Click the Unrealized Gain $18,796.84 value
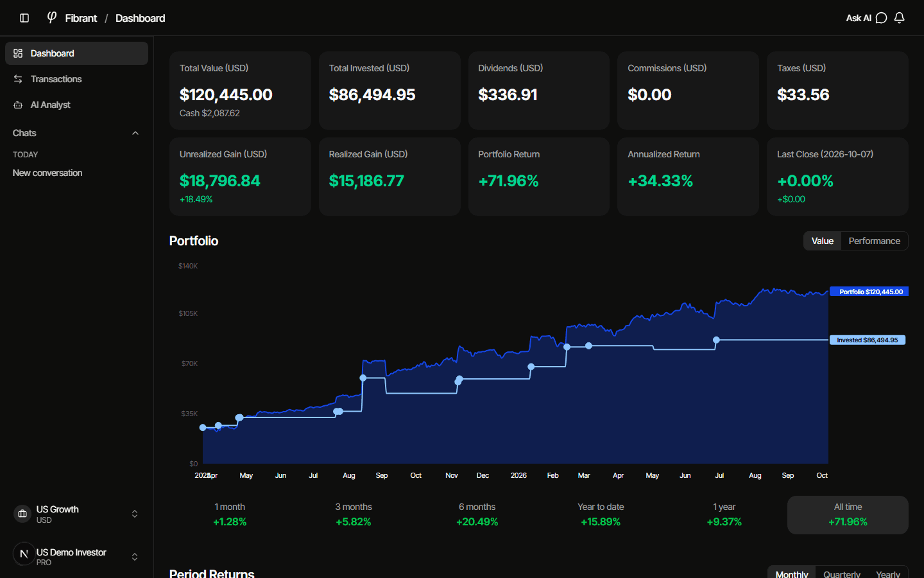 coord(220,181)
